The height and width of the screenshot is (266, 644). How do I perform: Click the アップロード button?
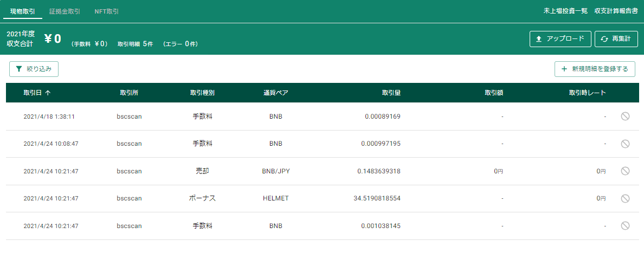[560, 39]
